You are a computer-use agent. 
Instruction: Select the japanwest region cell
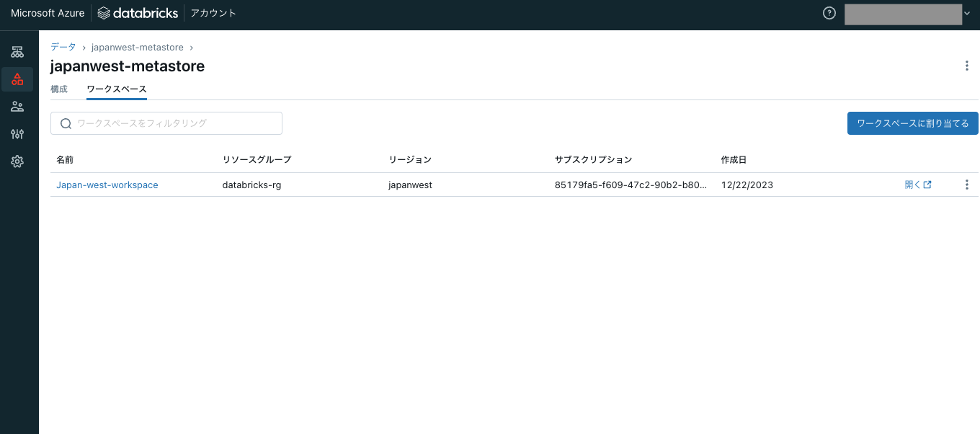click(410, 185)
